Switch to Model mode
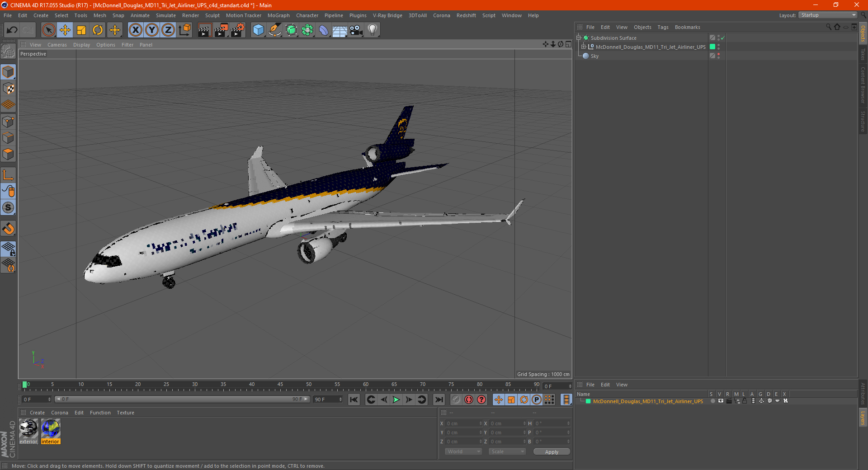 [8, 72]
